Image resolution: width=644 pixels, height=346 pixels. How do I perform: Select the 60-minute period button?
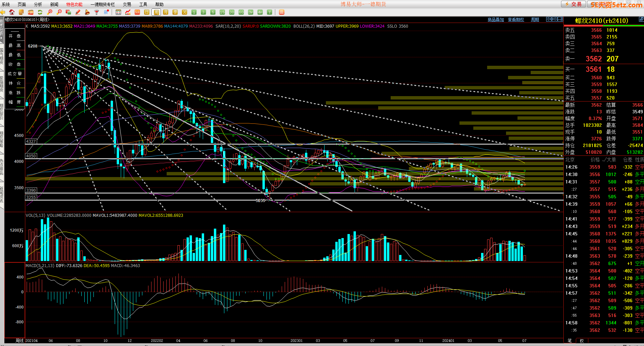click(241, 12)
